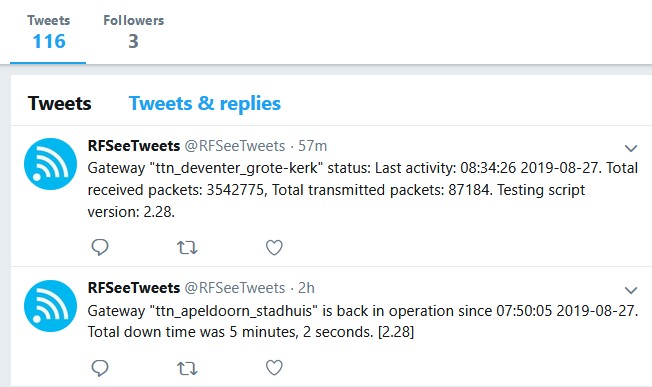Open the deventer grote-kerk tweet text
652x387 pixels.
point(363,190)
